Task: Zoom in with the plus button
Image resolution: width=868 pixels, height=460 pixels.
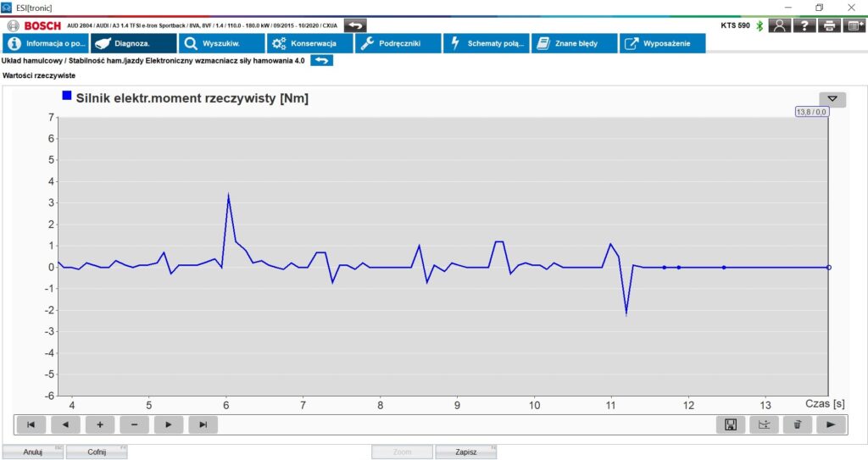Action: point(99,424)
